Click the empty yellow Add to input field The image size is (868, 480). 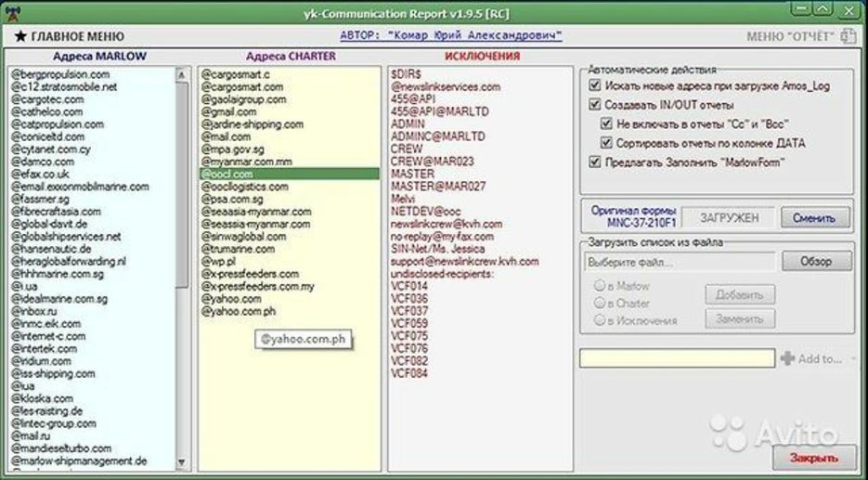677,358
